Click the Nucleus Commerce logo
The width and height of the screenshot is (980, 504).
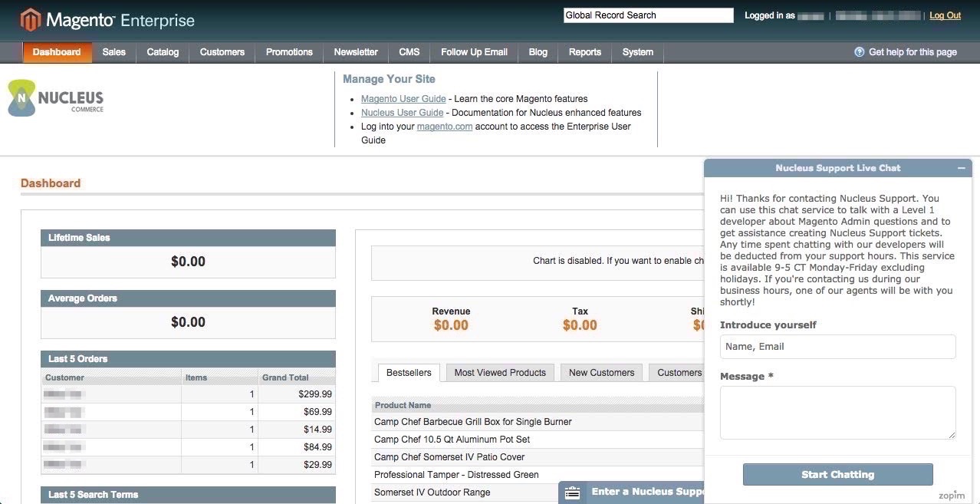pos(56,99)
